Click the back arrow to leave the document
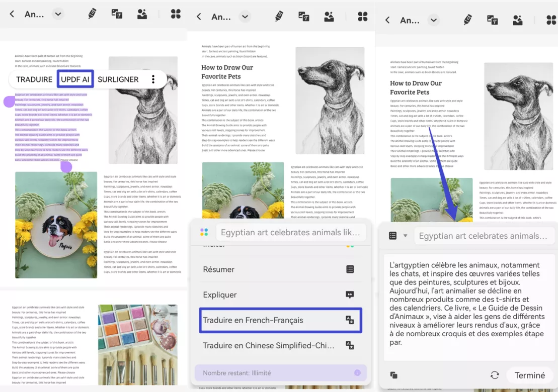The width and height of the screenshot is (558, 392). point(12,14)
